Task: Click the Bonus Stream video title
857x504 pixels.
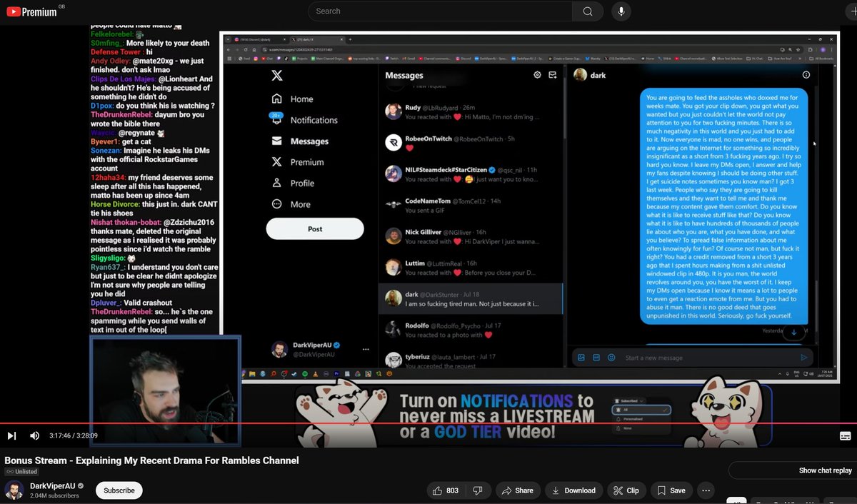Action: pos(151,460)
